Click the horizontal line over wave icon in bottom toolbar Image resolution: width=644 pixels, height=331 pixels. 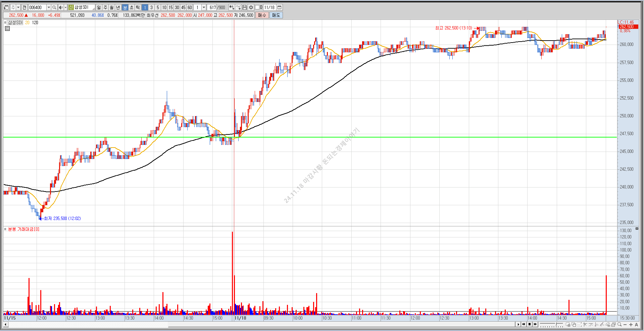591,324
